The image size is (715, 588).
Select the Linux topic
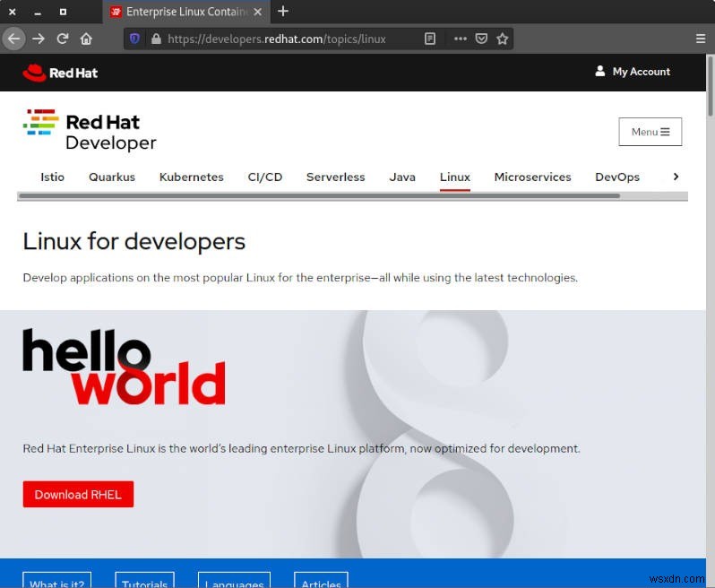coord(454,177)
